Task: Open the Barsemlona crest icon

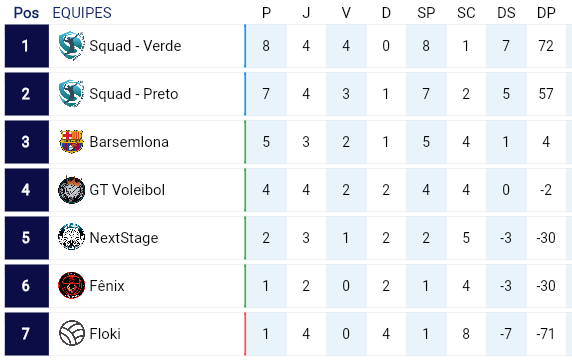Action: [72, 142]
